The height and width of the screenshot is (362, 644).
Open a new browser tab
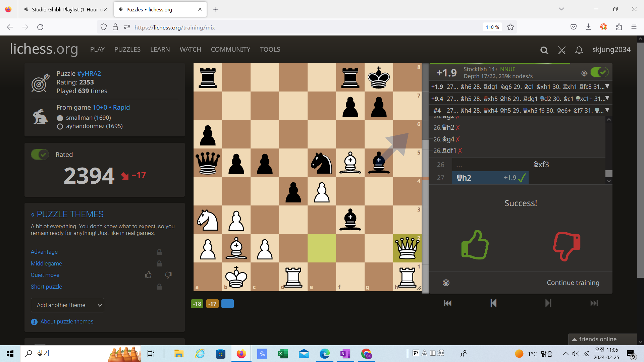click(x=216, y=9)
